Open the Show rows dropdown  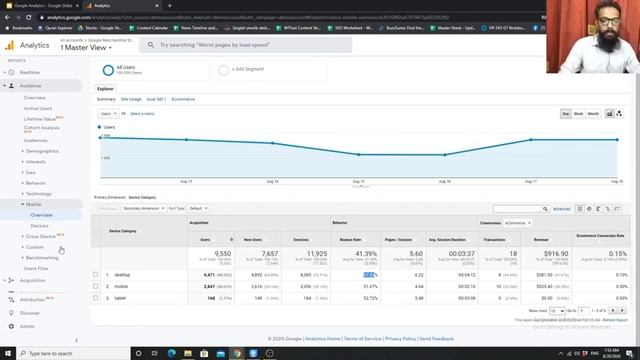coord(557,311)
